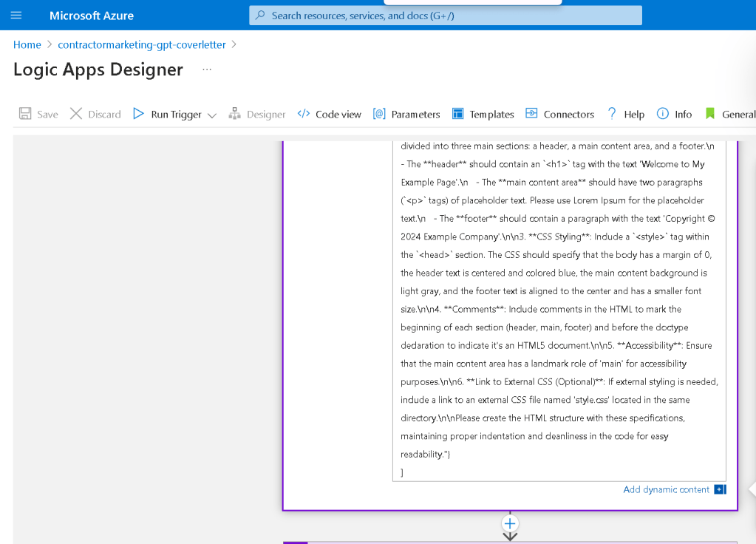Viewport: 756px width, 544px height.
Task: Click the Add dynamic content plus icon
Action: point(721,489)
